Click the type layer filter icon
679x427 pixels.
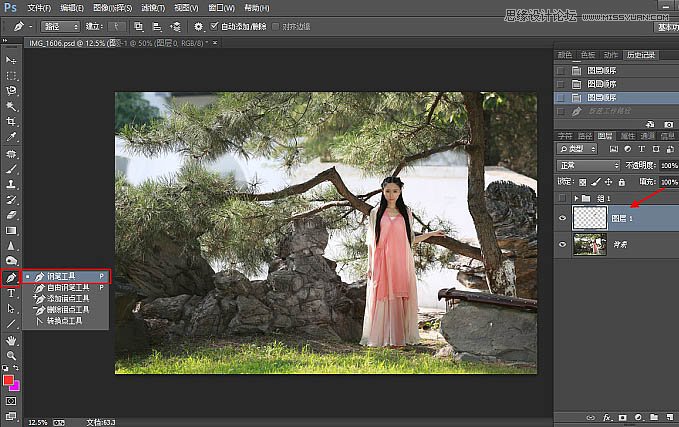click(642, 149)
